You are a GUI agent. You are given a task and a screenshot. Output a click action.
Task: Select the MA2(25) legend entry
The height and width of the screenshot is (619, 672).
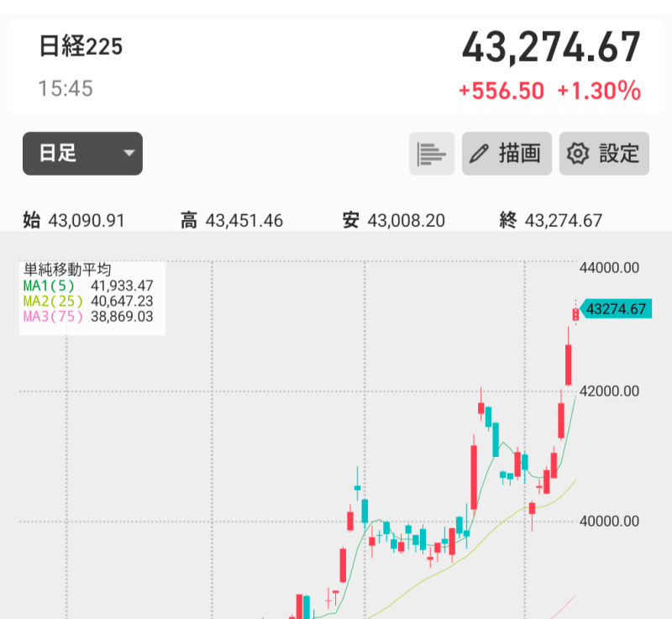coord(88,301)
